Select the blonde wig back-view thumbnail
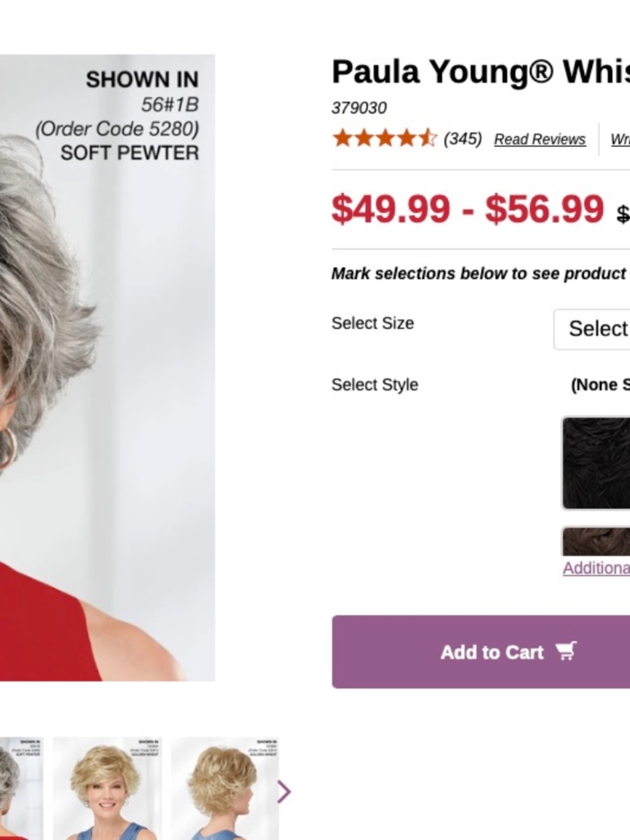The width and height of the screenshot is (630, 840). [x=225, y=788]
